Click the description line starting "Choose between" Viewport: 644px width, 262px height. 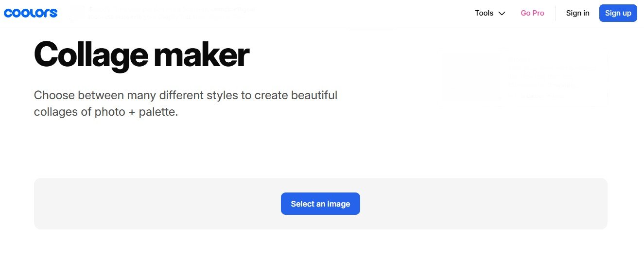[185, 95]
